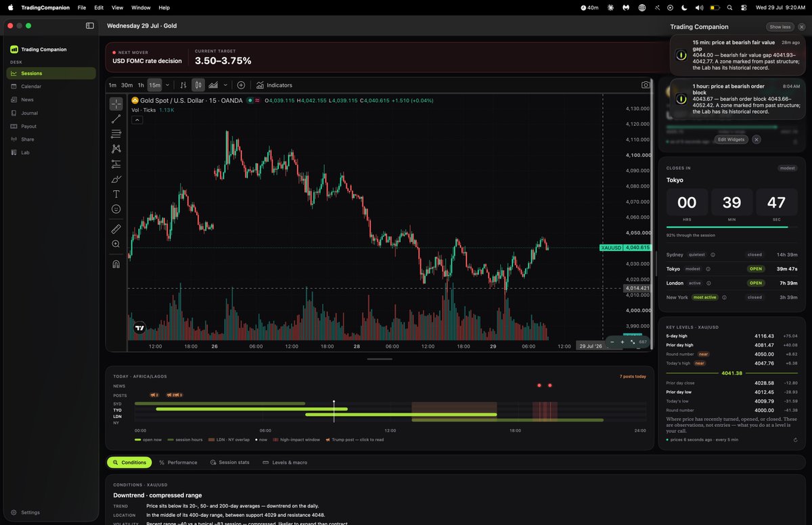The image size is (812, 525).
Task: Open the timeframe dropdown arrow
Action: (x=167, y=85)
